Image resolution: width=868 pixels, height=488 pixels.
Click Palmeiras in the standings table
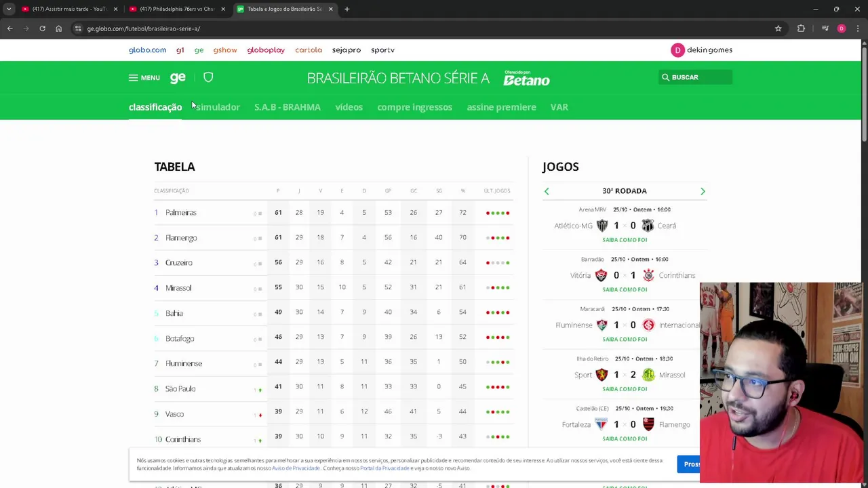click(x=180, y=213)
